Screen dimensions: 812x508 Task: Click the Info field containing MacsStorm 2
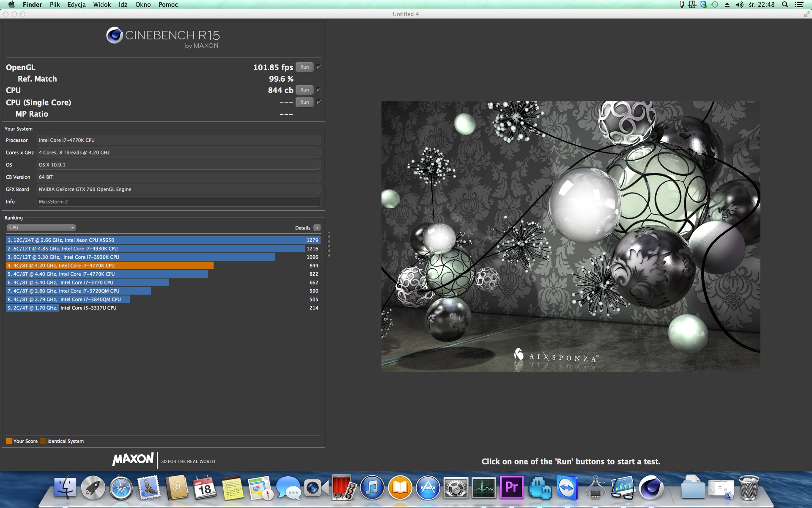[178, 202]
